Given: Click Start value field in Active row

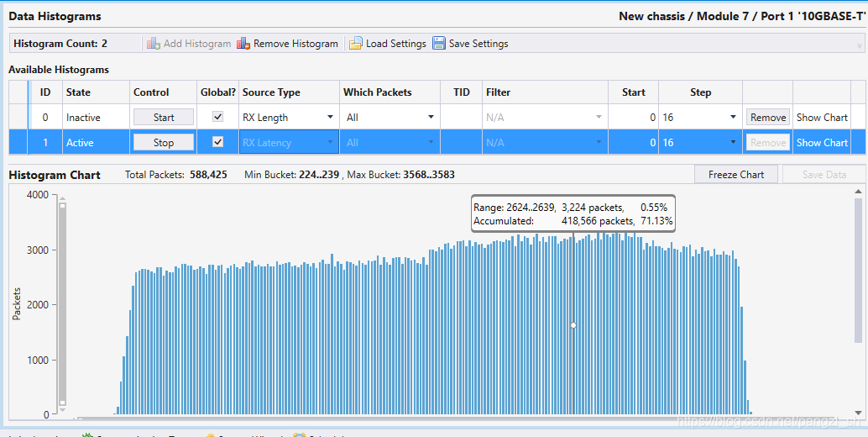Looking at the screenshot, I should pyautogui.click(x=633, y=142).
